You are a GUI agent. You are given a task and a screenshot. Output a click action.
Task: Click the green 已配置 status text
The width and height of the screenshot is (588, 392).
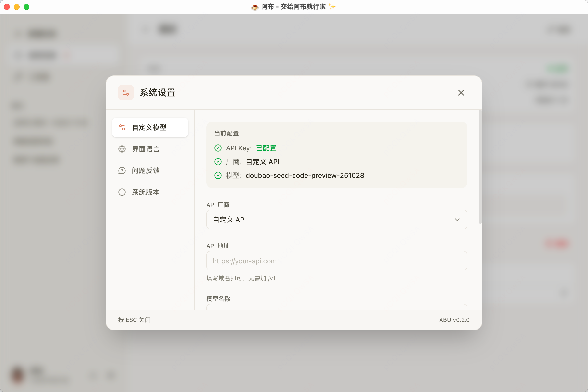pyautogui.click(x=266, y=148)
